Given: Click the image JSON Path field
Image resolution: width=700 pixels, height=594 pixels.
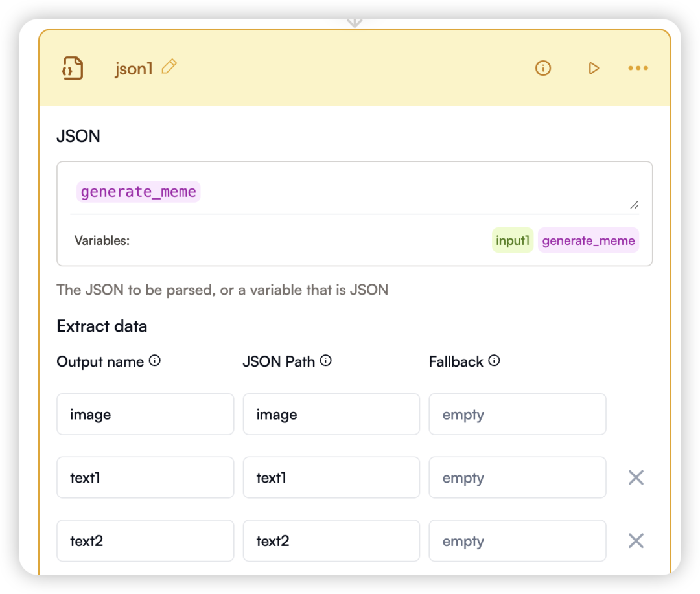Looking at the screenshot, I should pyautogui.click(x=331, y=415).
